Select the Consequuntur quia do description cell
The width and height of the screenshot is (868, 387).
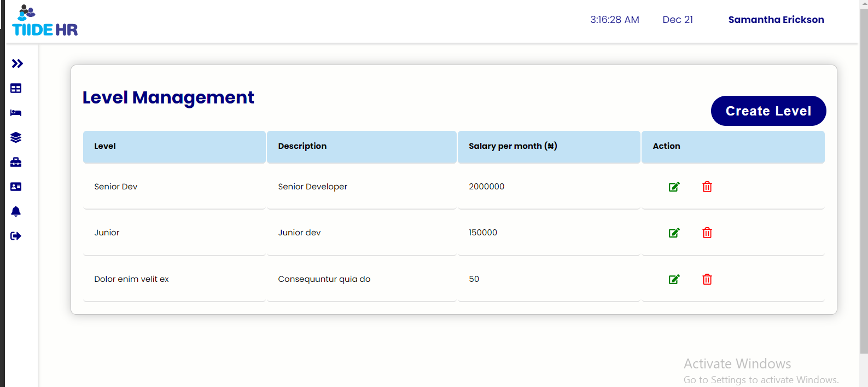pyautogui.click(x=362, y=279)
